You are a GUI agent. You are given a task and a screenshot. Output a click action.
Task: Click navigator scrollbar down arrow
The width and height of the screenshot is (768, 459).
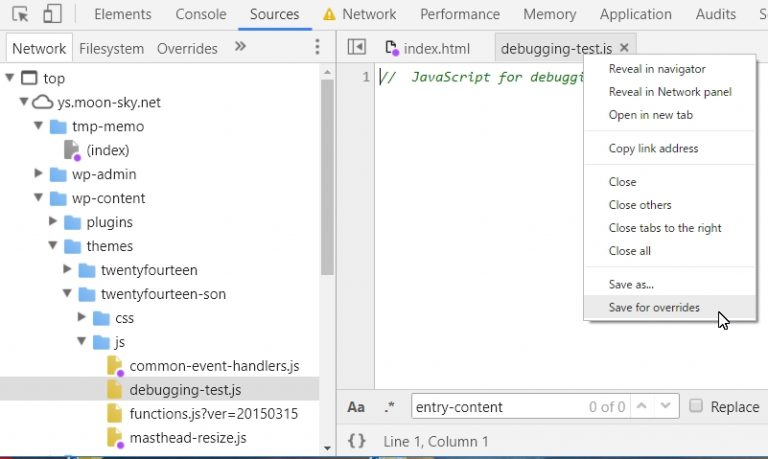point(327,448)
